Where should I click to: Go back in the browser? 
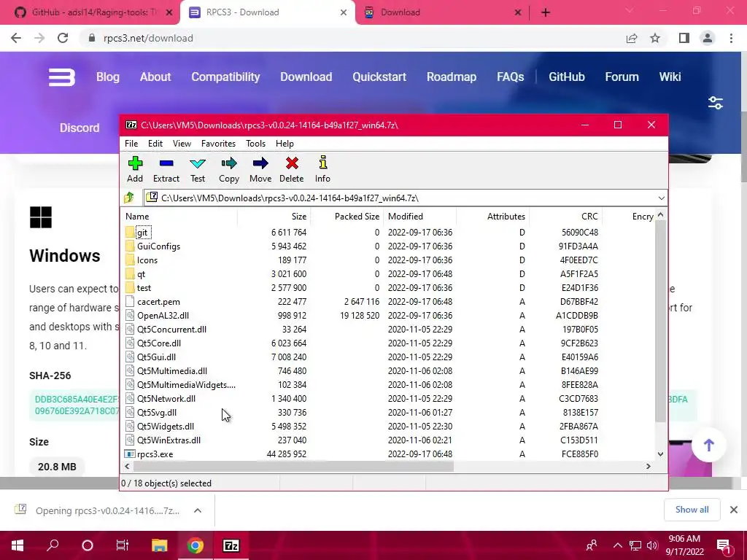coord(16,38)
